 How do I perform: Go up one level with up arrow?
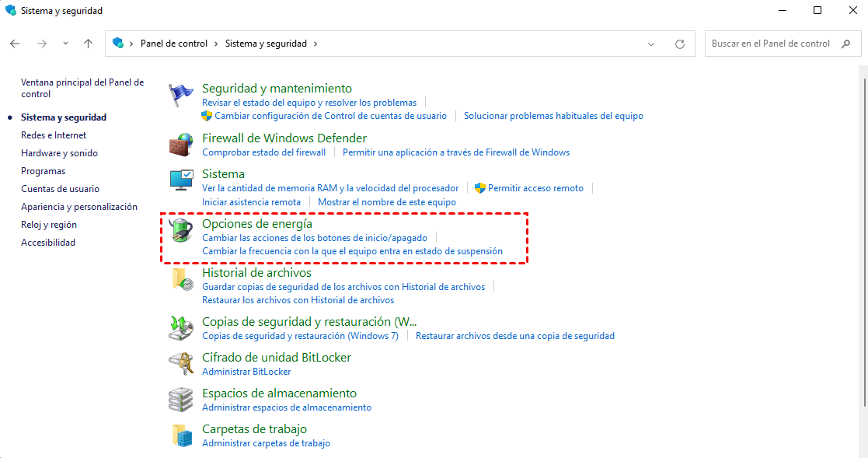click(88, 44)
